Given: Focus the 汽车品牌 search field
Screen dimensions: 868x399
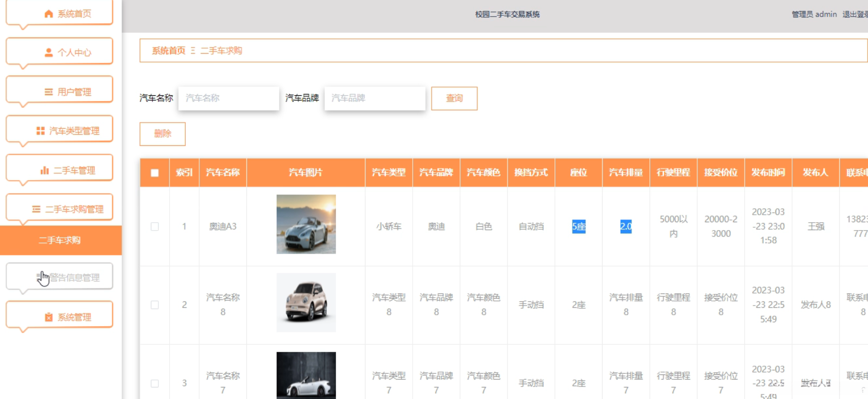Looking at the screenshot, I should (375, 98).
